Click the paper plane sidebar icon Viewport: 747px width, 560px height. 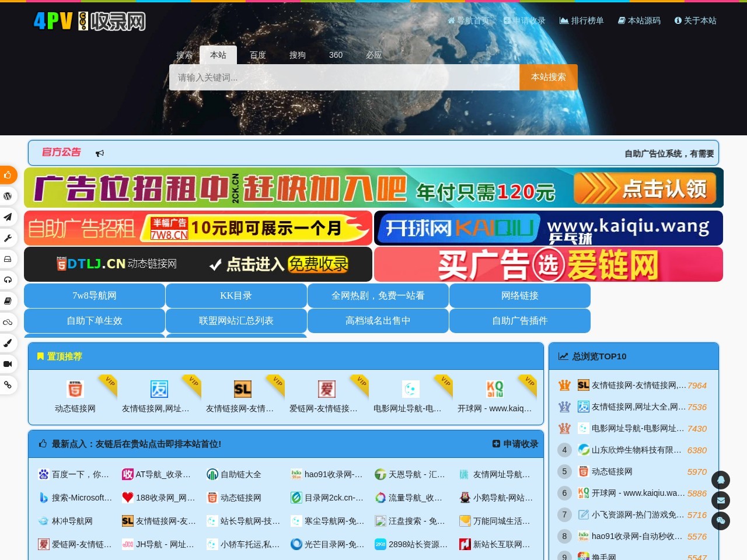[8, 217]
